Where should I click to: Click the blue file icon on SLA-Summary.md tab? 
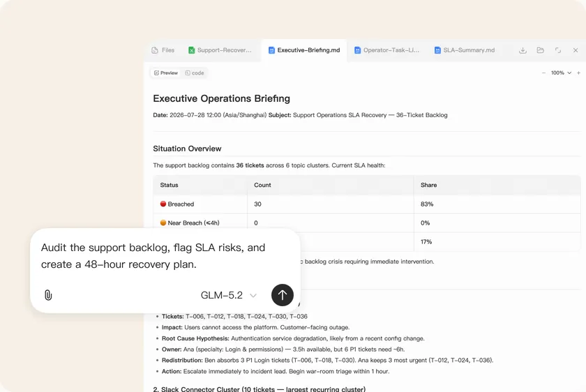[x=437, y=50]
